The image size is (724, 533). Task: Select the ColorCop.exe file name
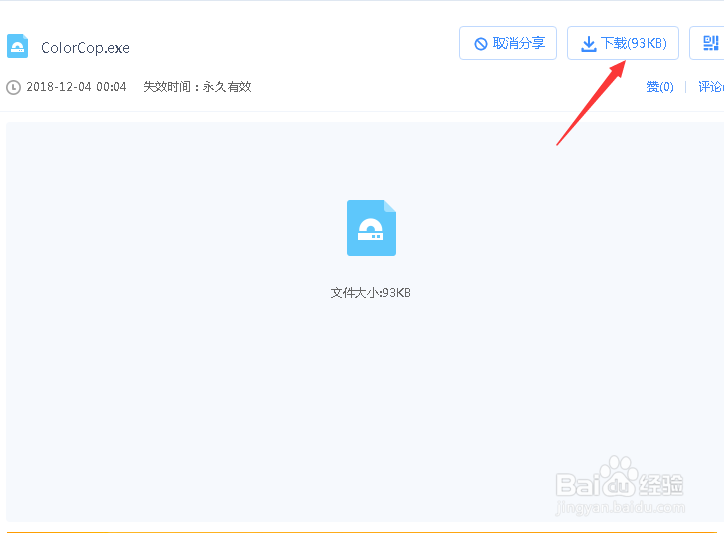[85, 48]
